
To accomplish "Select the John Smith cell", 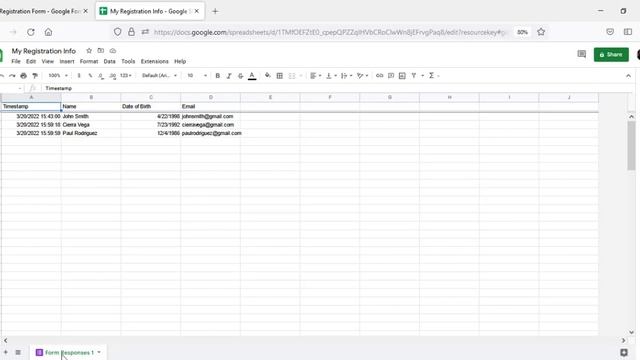I will [x=91, y=116].
